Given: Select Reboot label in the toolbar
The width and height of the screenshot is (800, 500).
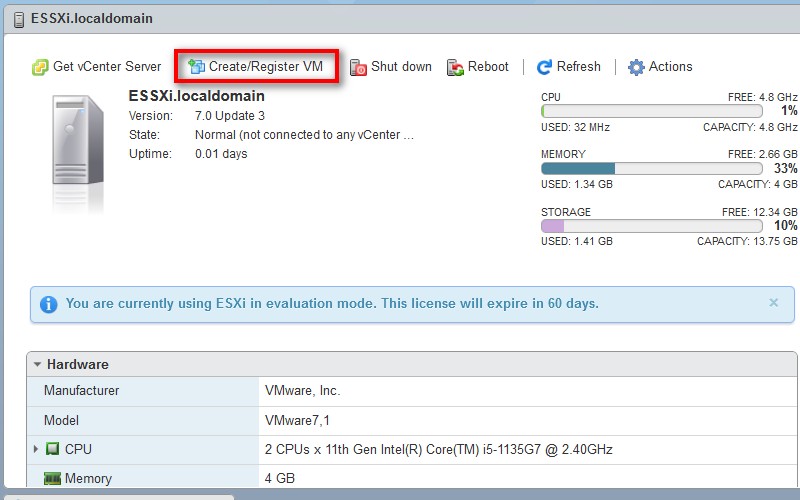Looking at the screenshot, I should [488, 66].
